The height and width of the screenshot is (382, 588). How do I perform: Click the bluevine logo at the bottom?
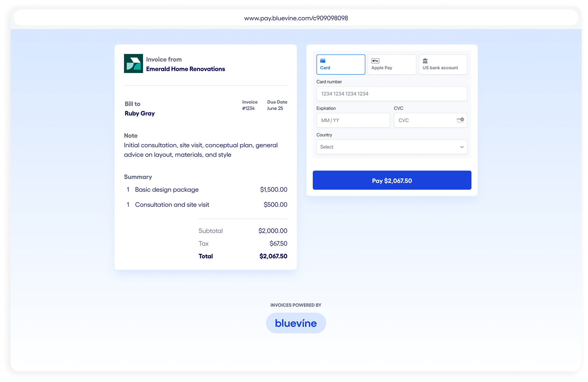pyautogui.click(x=296, y=323)
